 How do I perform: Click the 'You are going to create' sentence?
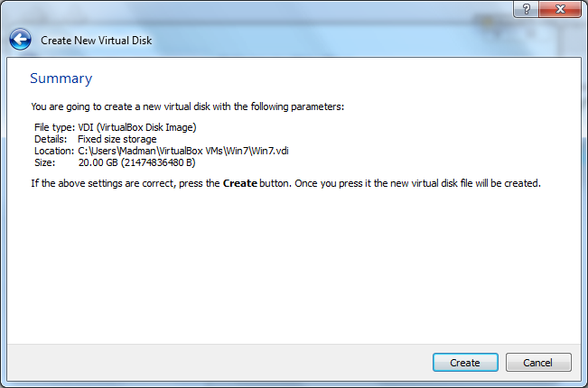(188, 106)
